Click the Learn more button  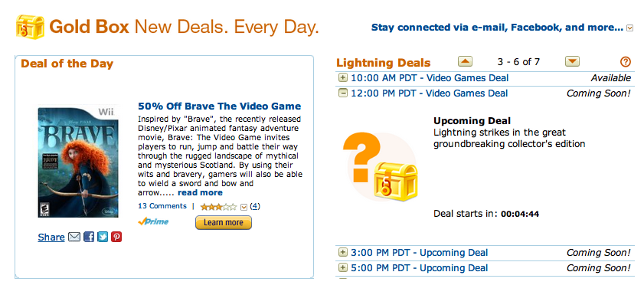pos(224,223)
